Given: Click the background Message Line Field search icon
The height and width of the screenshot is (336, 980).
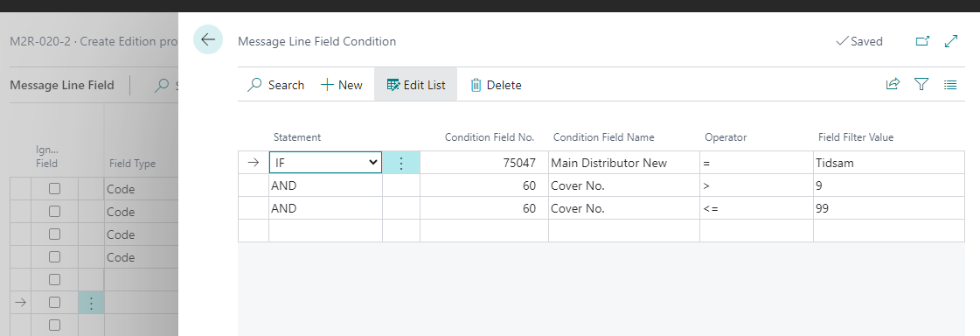Looking at the screenshot, I should click(x=162, y=85).
